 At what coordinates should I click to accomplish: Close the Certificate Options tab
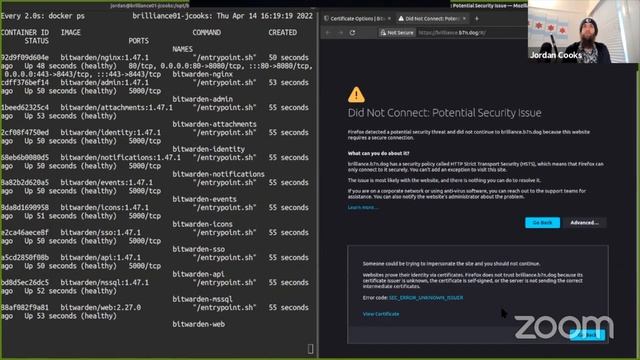(389, 18)
